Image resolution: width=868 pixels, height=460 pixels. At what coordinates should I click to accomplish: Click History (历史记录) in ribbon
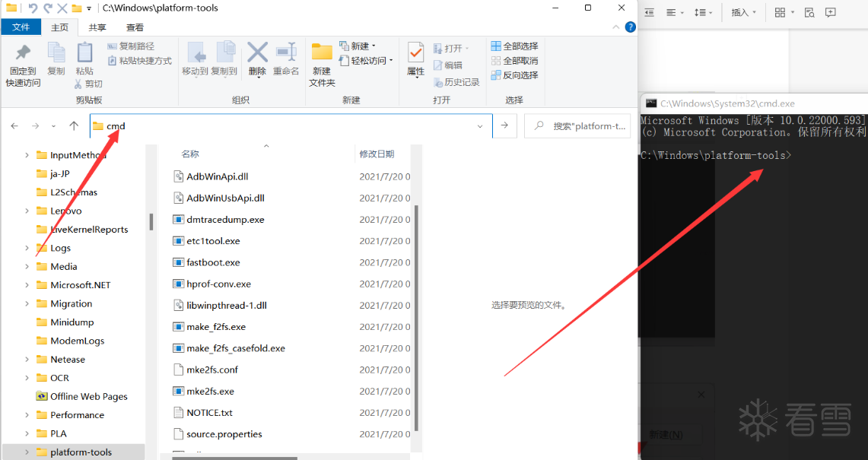coord(456,82)
